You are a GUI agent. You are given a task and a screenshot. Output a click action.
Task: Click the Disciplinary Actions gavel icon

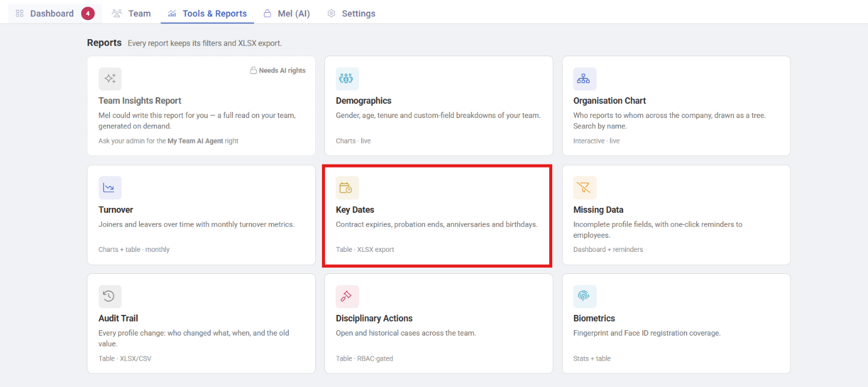pos(347,297)
